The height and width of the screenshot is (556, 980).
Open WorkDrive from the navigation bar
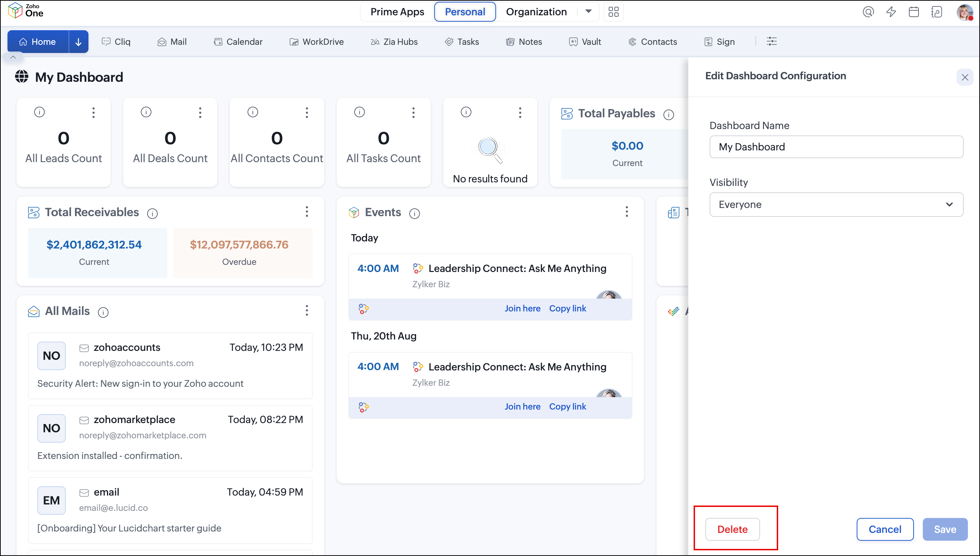point(317,42)
